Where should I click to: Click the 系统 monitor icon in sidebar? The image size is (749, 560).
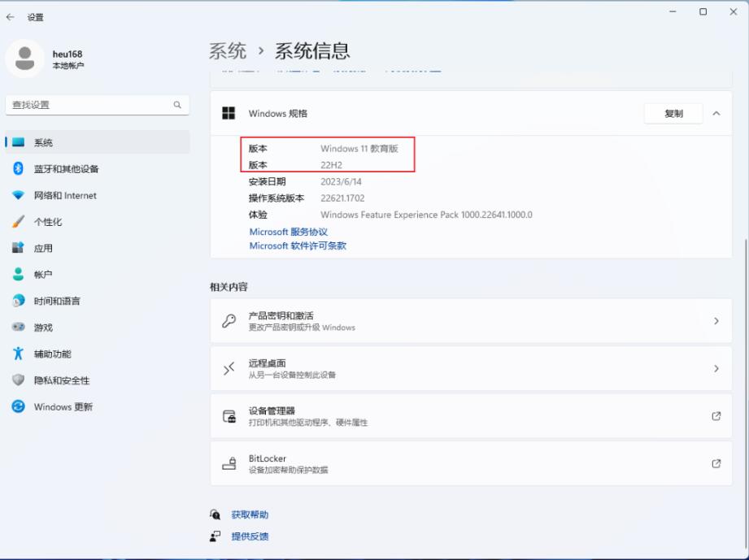pyautogui.click(x=18, y=142)
